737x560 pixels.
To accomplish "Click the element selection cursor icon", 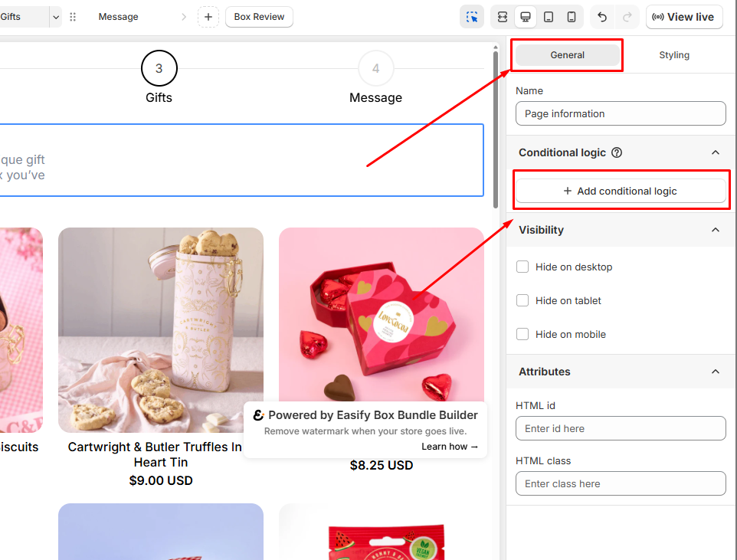I will [x=472, y=17].
